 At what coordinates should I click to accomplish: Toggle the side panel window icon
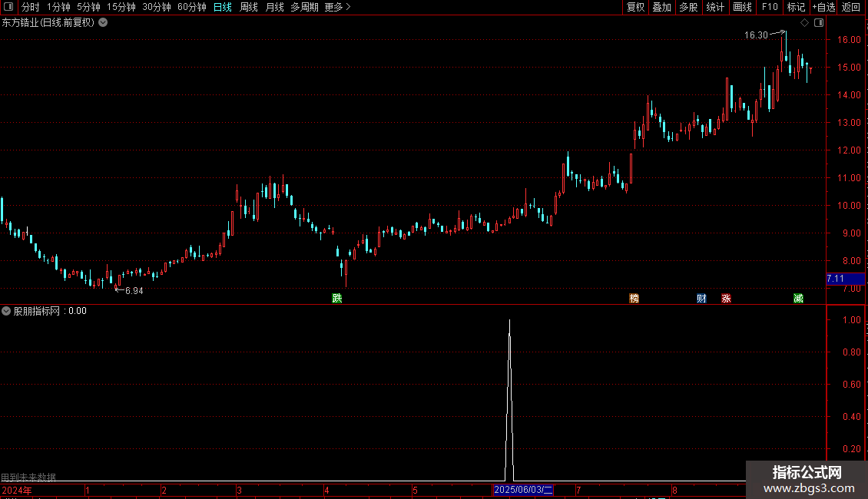click(819, 23)
